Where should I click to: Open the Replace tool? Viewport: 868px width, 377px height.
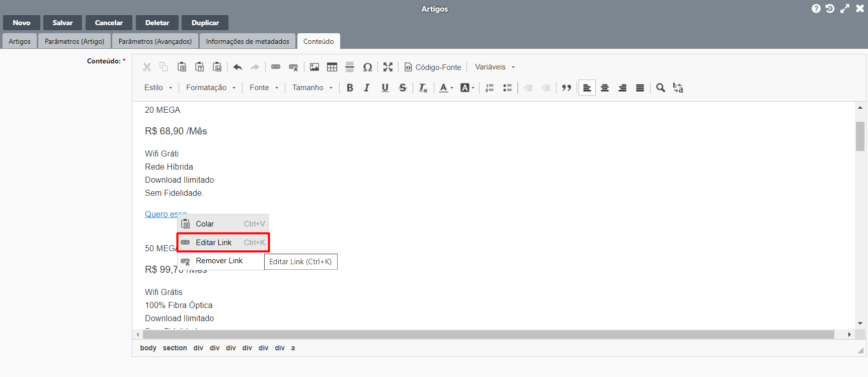coord(678,88)
